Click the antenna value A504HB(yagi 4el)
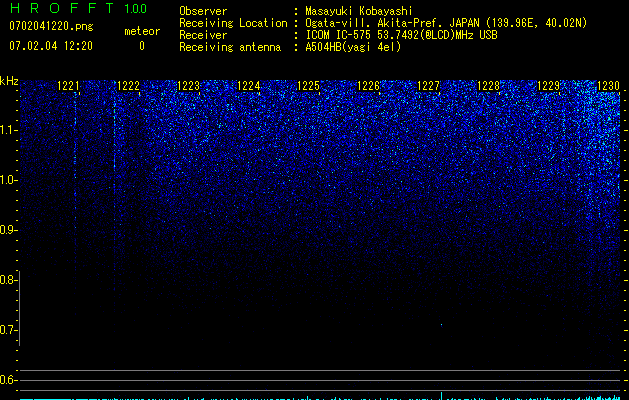The width and height of the screenshot is (629, 400). [353, 47]
